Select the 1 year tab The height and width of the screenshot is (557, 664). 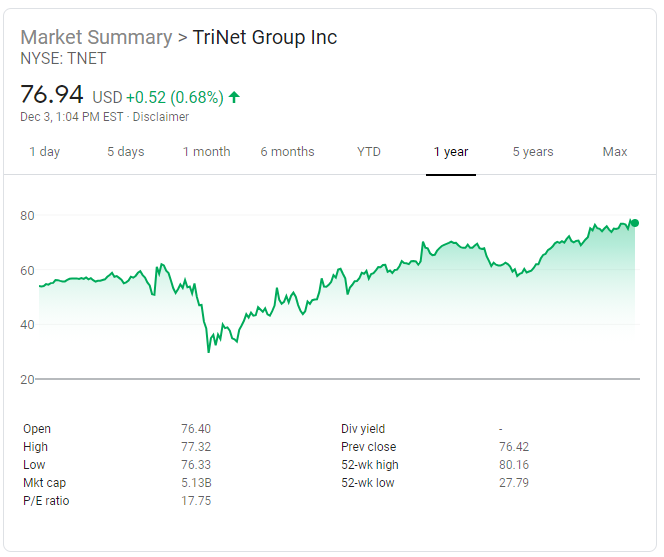451,152
